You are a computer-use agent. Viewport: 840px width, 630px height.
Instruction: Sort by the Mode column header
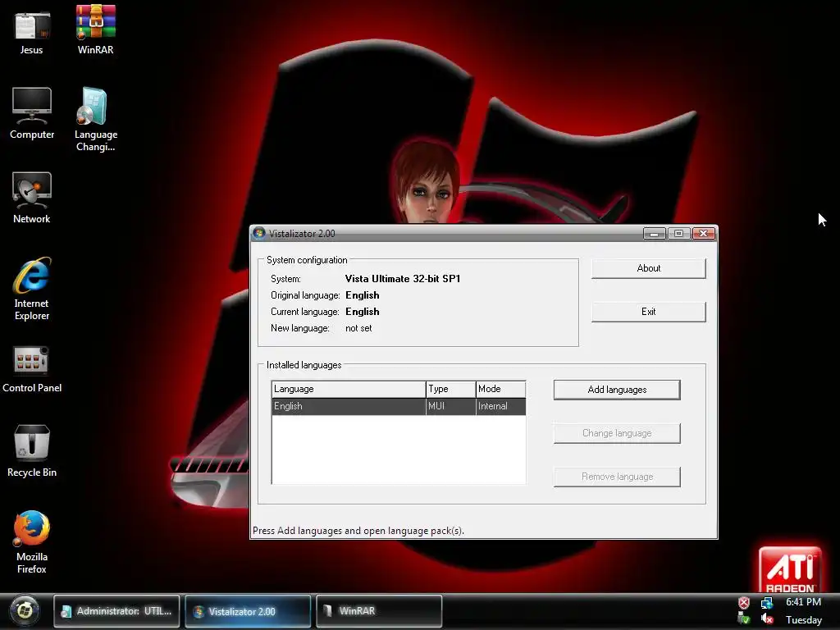[500, 389]
